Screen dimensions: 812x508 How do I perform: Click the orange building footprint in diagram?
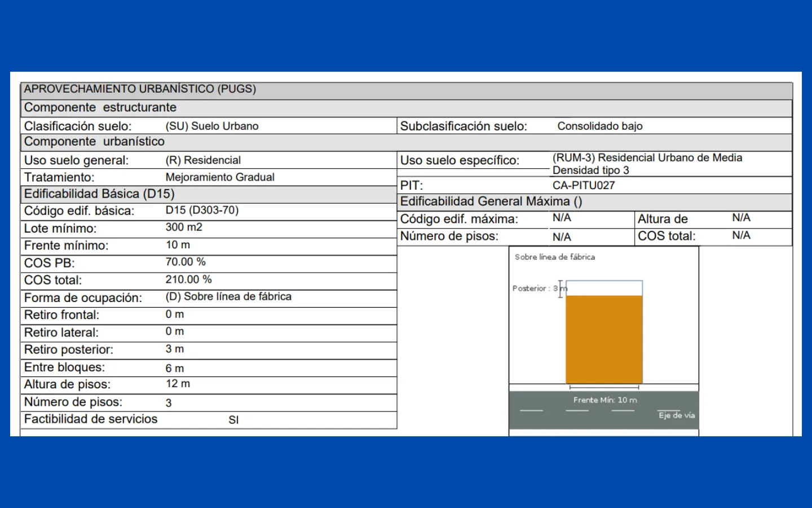(604, 340)
